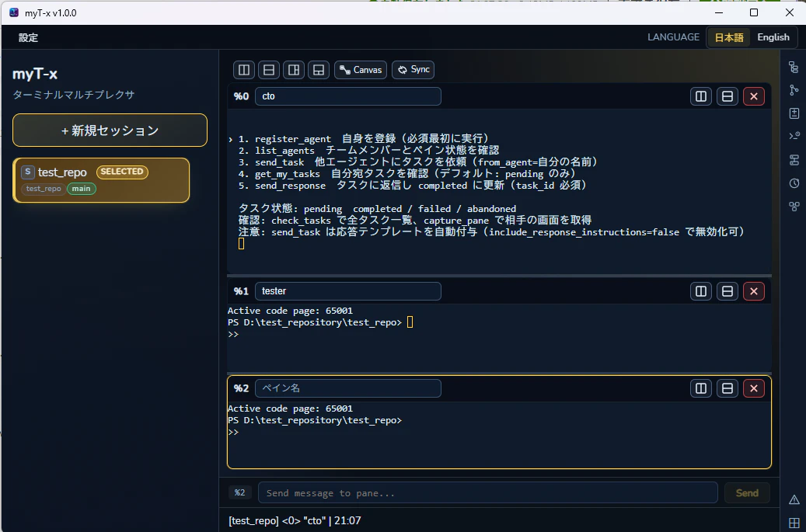Viewport: 806px width, 532px height.
Task: Open the terminal settings sidebar icon
Action: (x=794, y=137)
